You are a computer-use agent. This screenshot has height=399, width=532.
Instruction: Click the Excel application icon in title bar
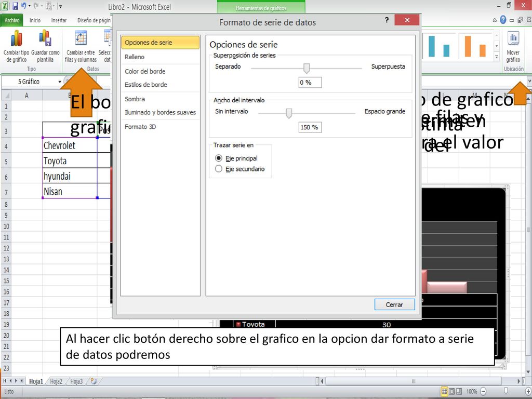point(5,6)
